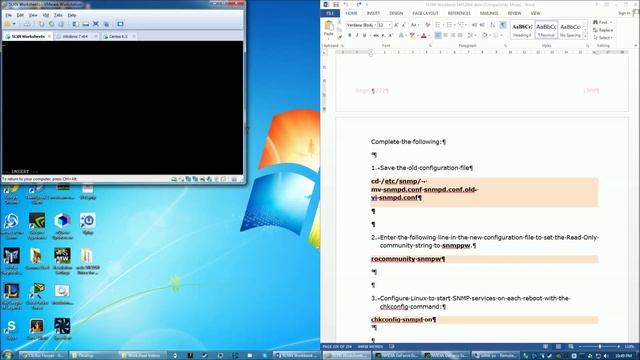Viewport: 640px width, 360px height.
Task: Click the Word page count status indicator
Action: pyautogui.click(x=337, y=347)
